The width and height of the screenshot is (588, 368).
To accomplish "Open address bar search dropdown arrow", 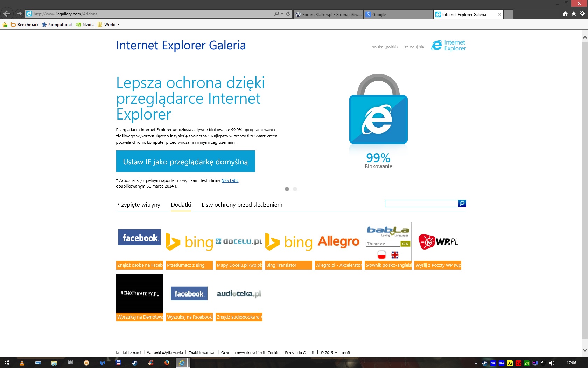I will [x=282, y=14].
